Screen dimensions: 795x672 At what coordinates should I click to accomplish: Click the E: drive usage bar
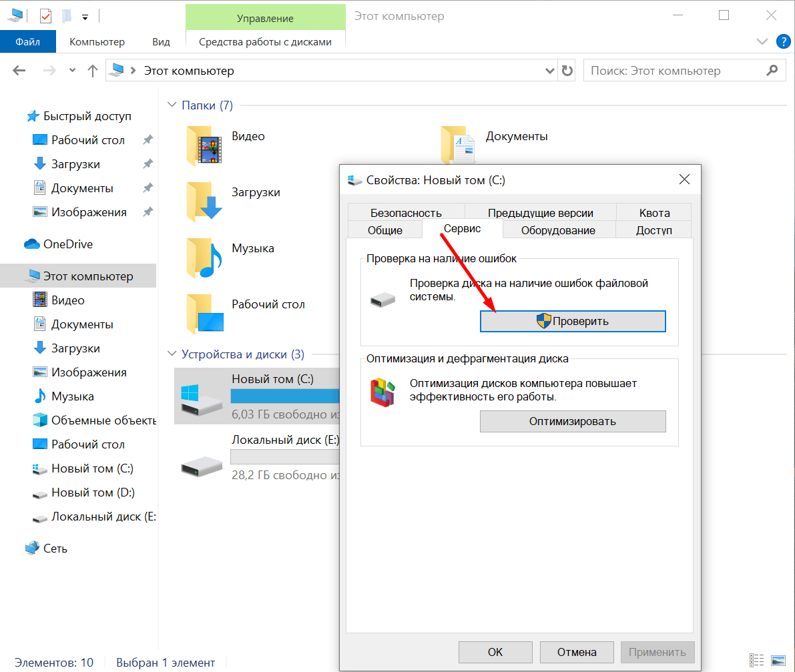284,456
